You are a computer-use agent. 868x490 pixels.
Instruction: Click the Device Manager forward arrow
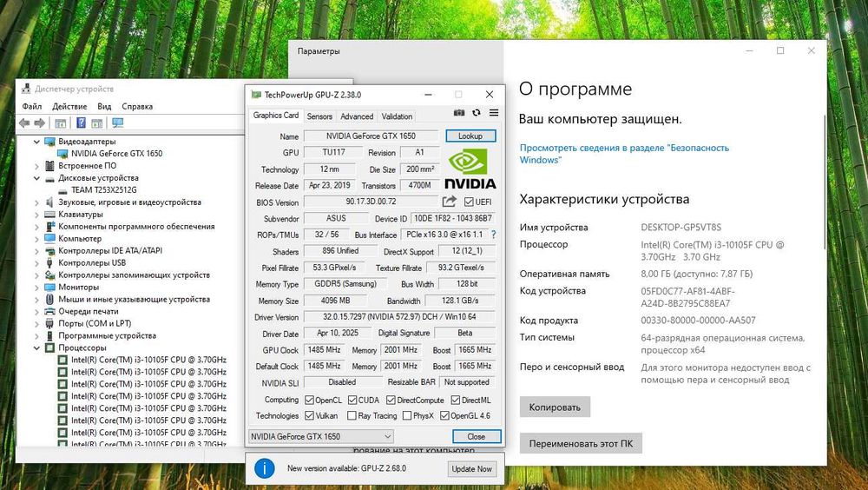pos(39,123)
